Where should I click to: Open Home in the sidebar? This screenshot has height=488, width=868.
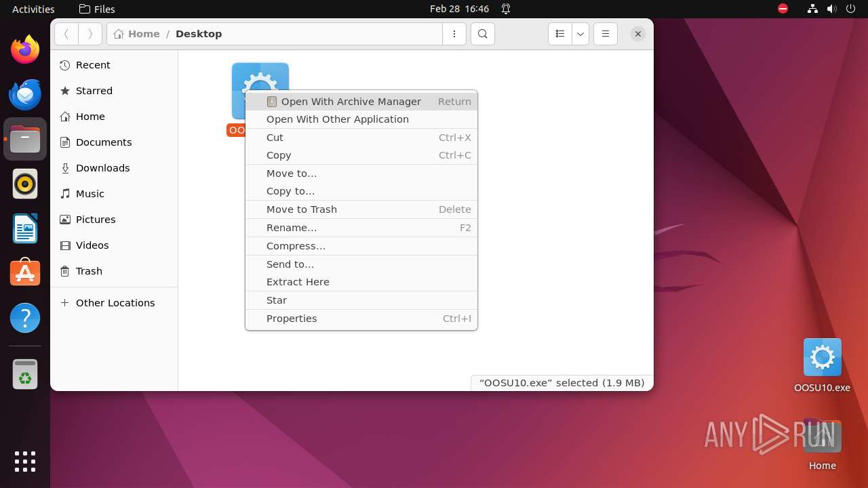tap(114, 117)
